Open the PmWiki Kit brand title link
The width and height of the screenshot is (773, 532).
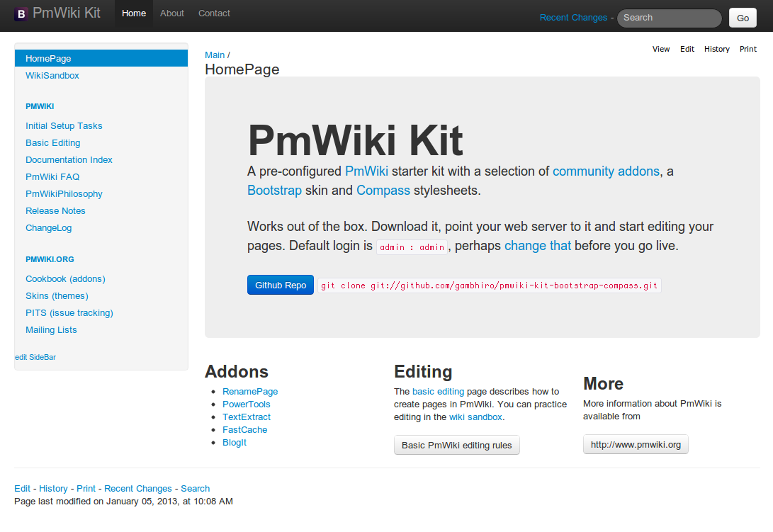coord(67,13)
